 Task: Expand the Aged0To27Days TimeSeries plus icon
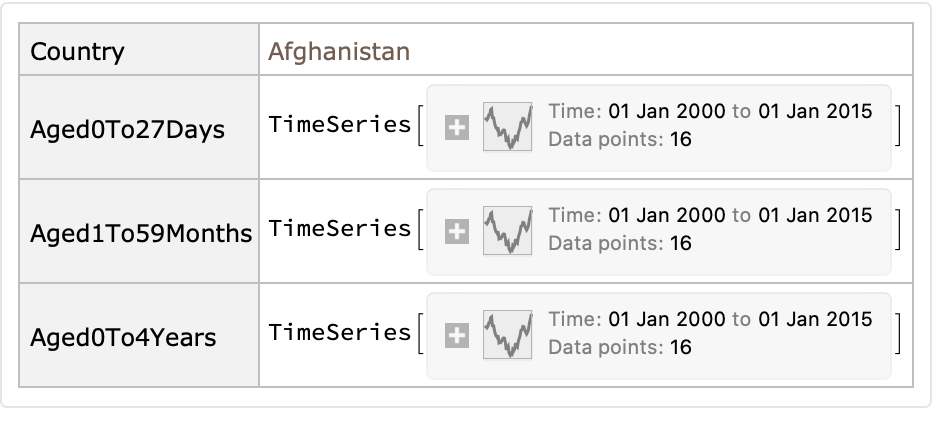456,127
